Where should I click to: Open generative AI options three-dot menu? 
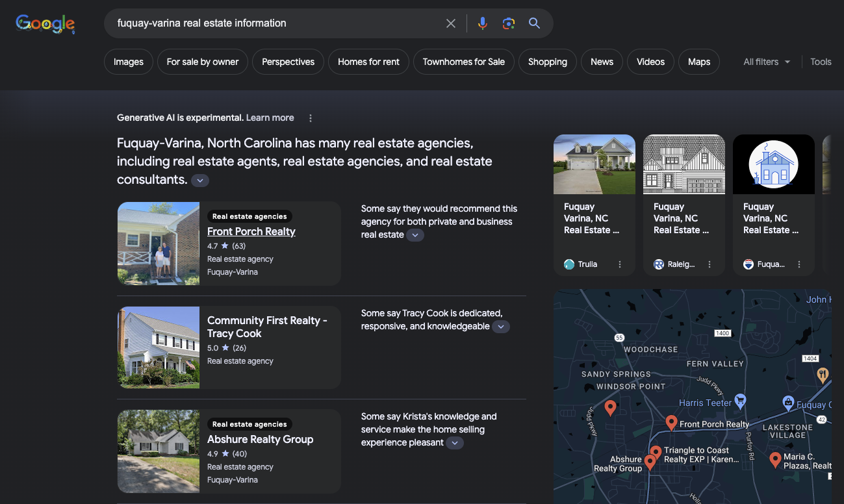pyautogui.click(x=311, y=118)
